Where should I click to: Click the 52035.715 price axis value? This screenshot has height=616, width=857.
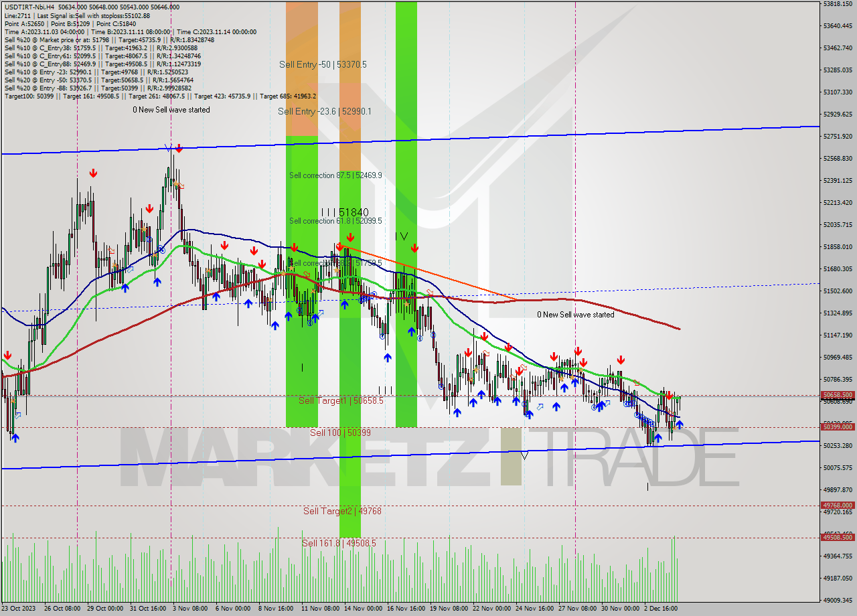click(x=838, y=224)
